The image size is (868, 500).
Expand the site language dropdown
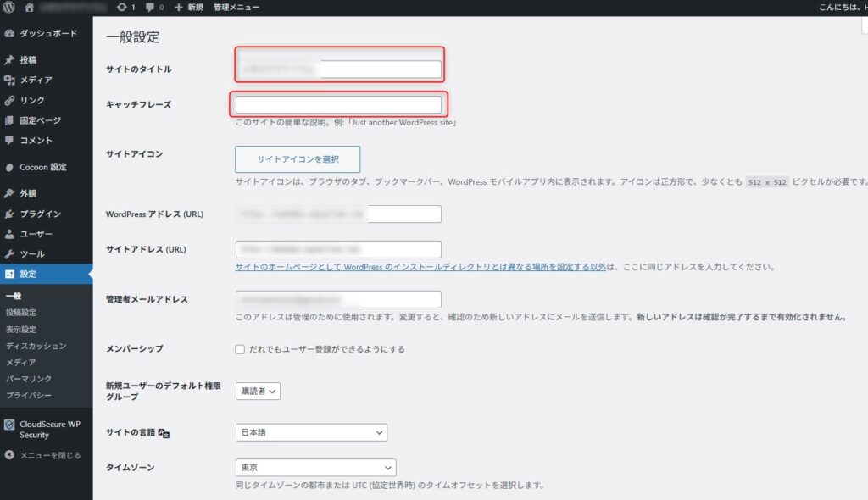(310, 432)
